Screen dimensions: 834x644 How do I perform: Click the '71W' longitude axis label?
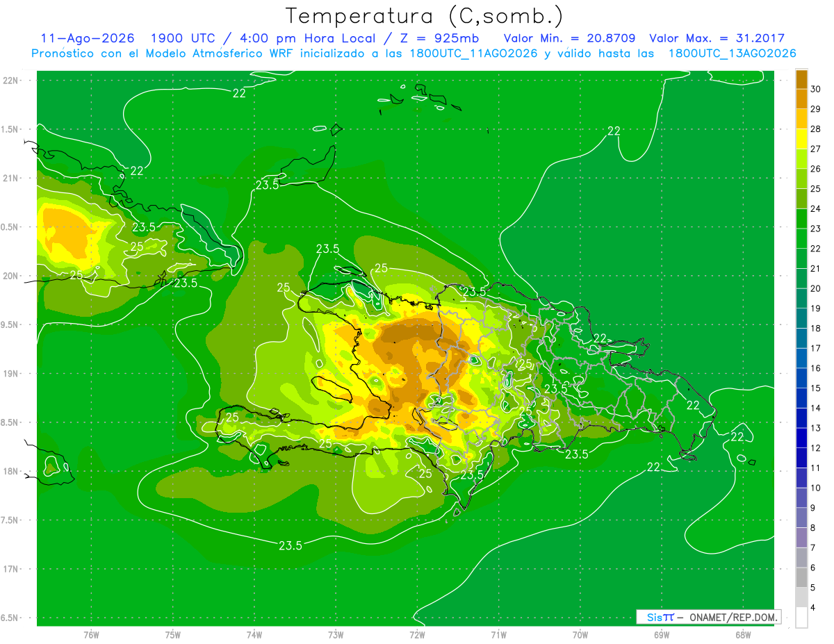(x=498, y=635)
